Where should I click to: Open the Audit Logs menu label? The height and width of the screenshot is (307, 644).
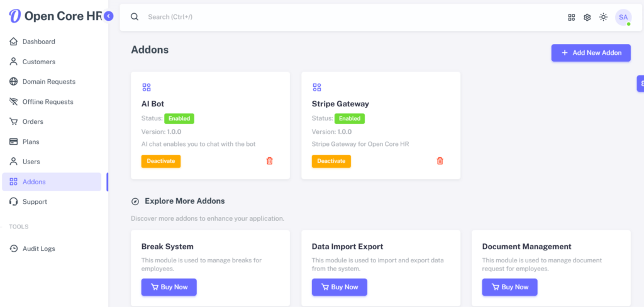(39, 248)
